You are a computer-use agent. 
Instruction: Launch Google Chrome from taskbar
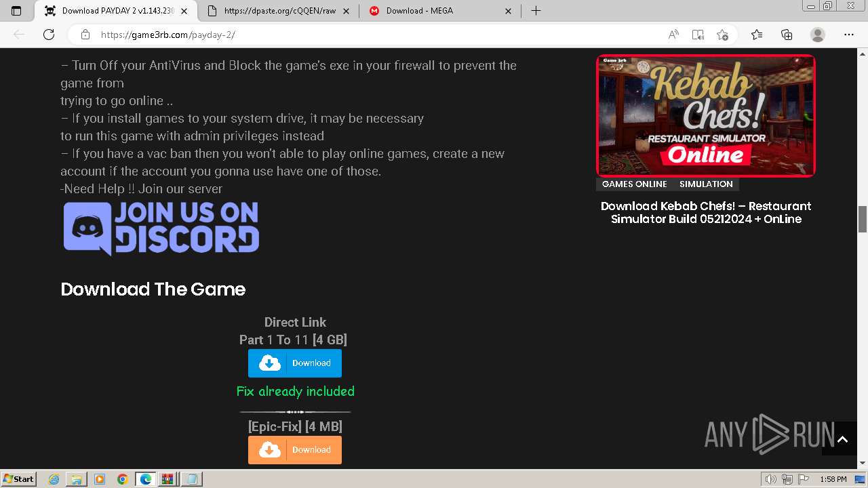click(123, 479)
